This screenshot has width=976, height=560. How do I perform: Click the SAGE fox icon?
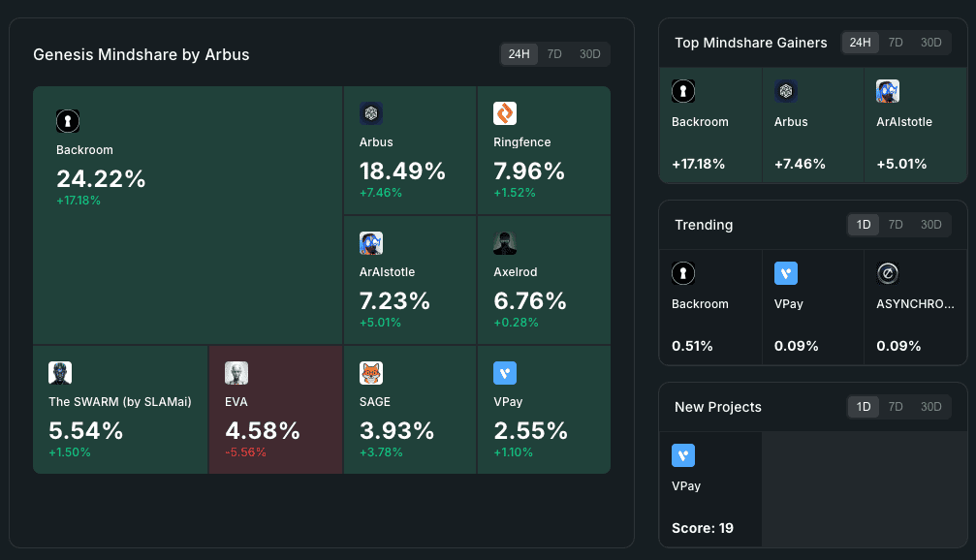[371, 373]
